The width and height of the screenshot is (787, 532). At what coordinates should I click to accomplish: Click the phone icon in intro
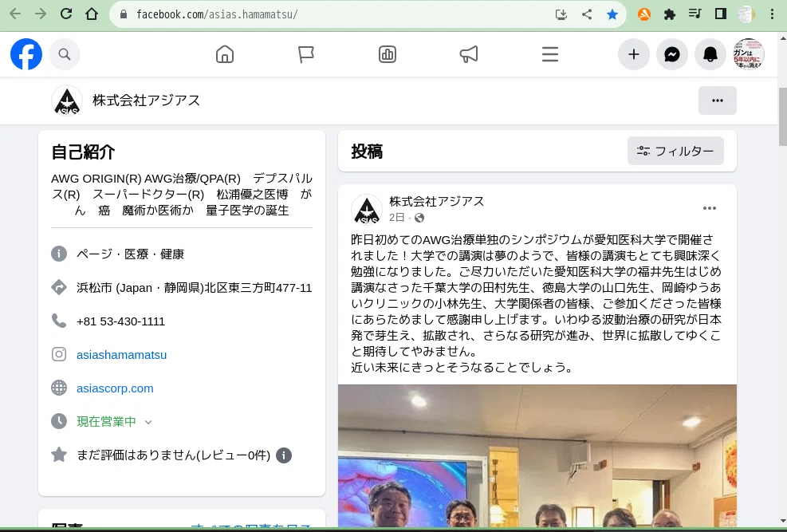(59, 321)
